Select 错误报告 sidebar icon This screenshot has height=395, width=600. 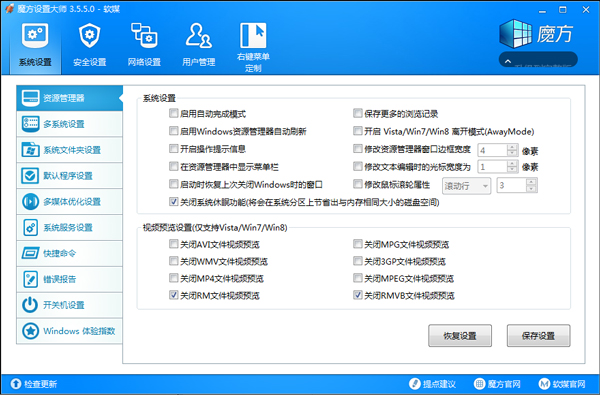point(30,279)
